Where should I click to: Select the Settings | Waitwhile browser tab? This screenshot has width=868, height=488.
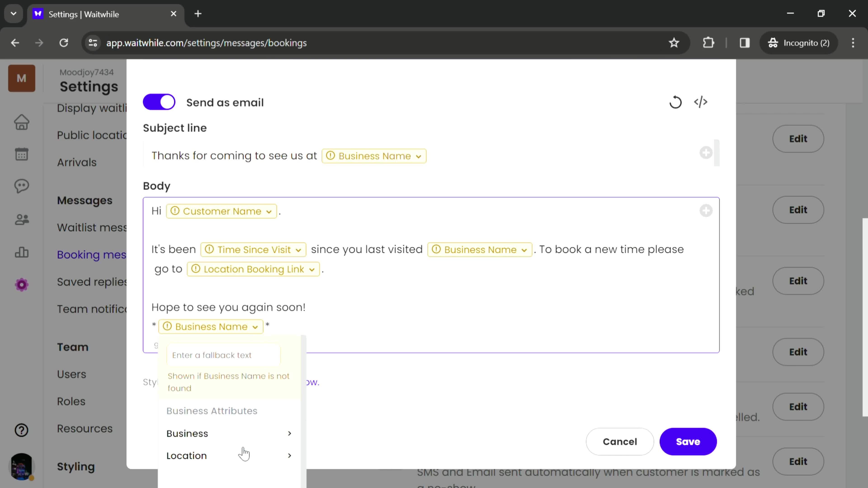[x=106, y=14]
